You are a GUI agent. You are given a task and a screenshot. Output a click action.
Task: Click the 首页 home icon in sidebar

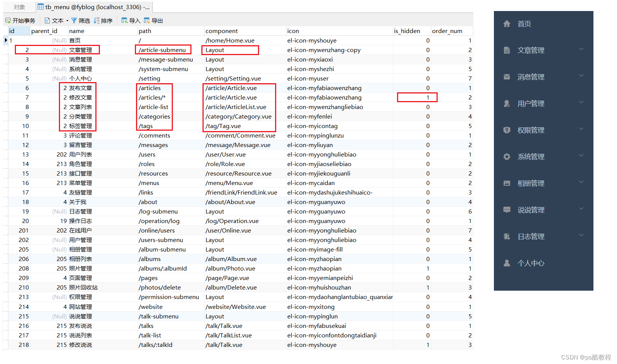(507, 24)
